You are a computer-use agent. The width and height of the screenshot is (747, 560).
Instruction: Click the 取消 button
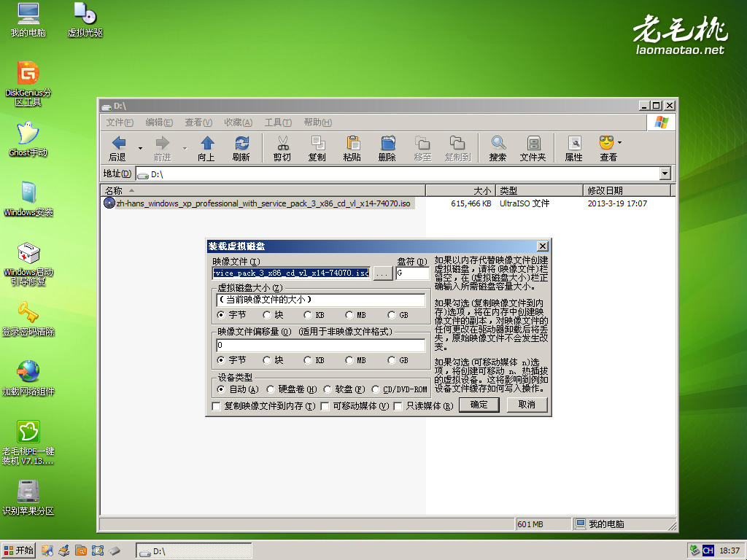click(527, 405)
